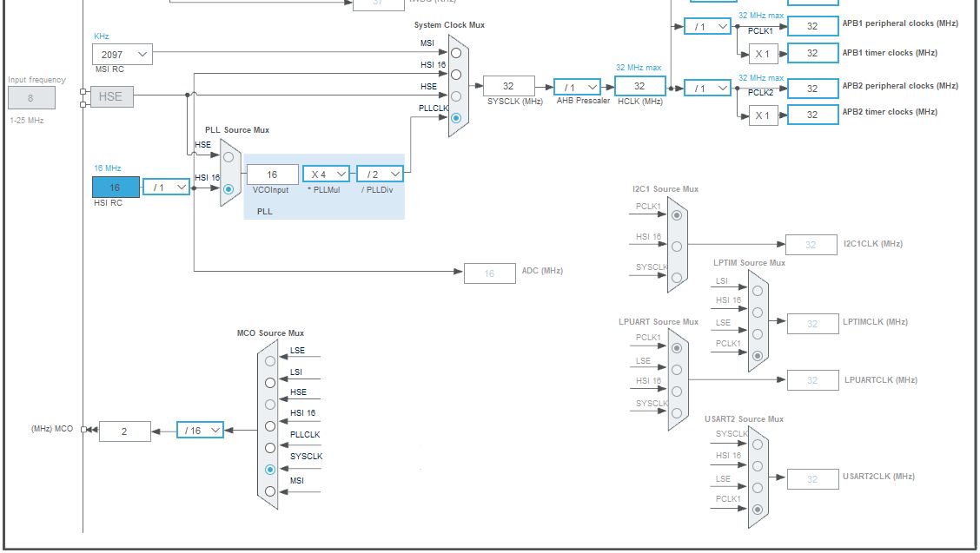Viewport: 980px width, 553px height.
Task: Set MCO Source Mux to SYSCLK
Action: tap(270, 470)
